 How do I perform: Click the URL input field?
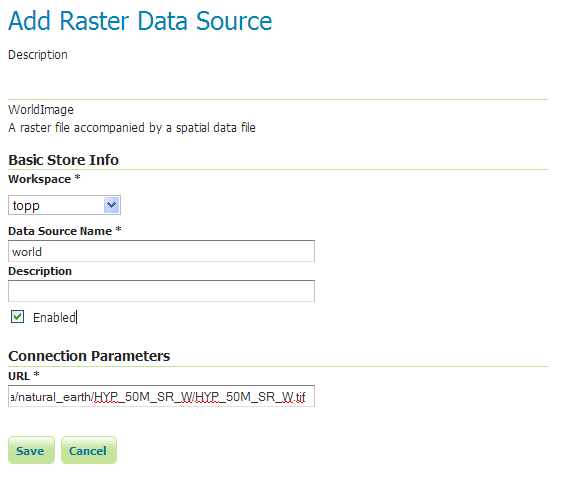(162, 396)
